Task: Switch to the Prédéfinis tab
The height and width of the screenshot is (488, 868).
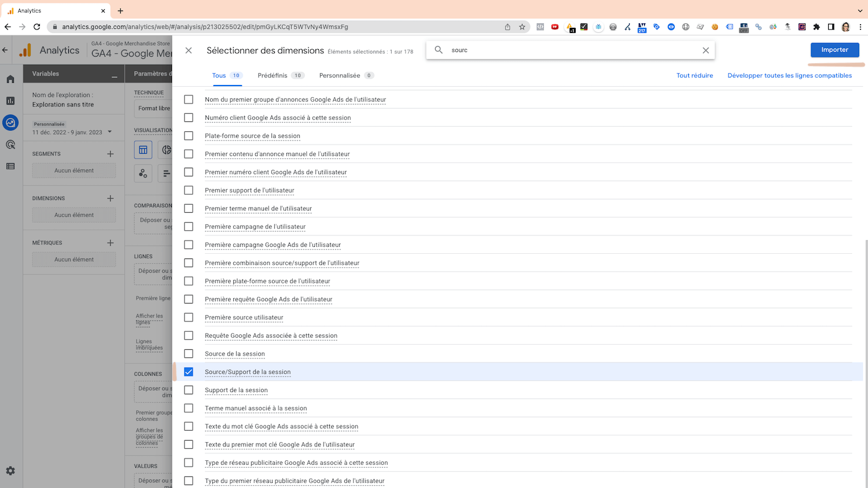Action: tap(273, 75)
